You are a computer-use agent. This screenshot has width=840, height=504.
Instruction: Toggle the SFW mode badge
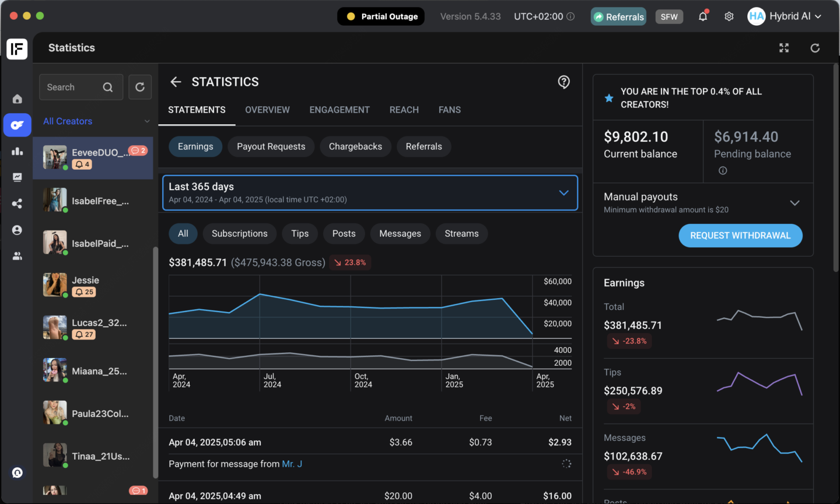point(669,16)
